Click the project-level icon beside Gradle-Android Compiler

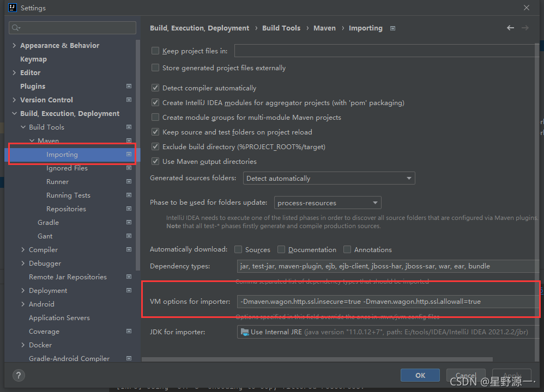[129, 358]
